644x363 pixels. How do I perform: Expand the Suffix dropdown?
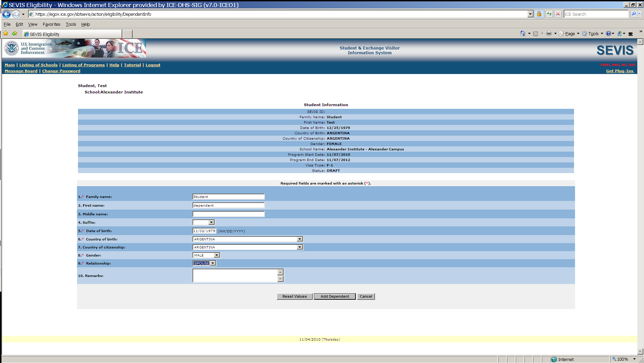(x=211, y=222)
